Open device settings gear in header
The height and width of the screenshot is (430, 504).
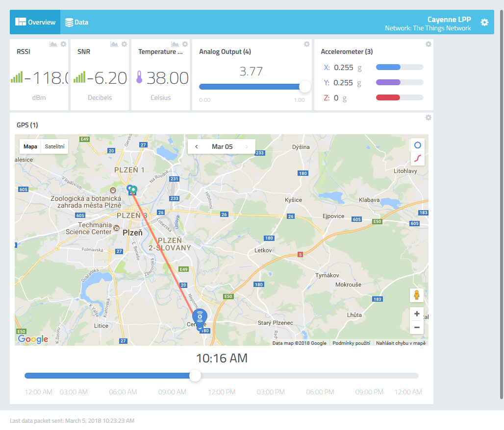pyautogui.click(x=484, y=22)
